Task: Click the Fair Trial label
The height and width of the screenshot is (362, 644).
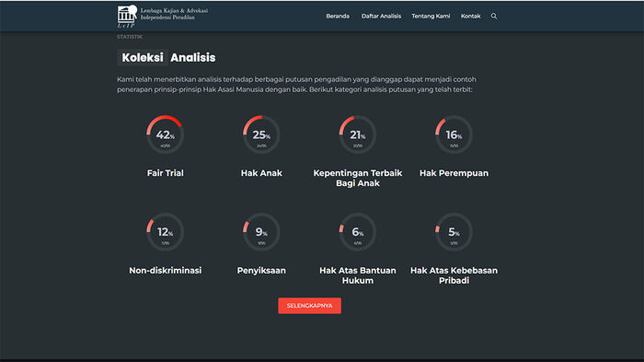Action: 165,173
